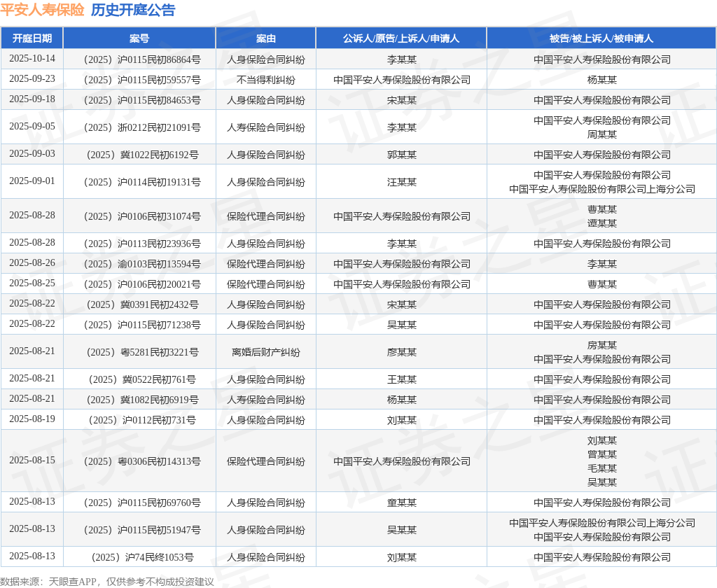The width and height of the screenshot is (717, 588).
Task: Click defendant 曾某某
Action: click(601, 454)
